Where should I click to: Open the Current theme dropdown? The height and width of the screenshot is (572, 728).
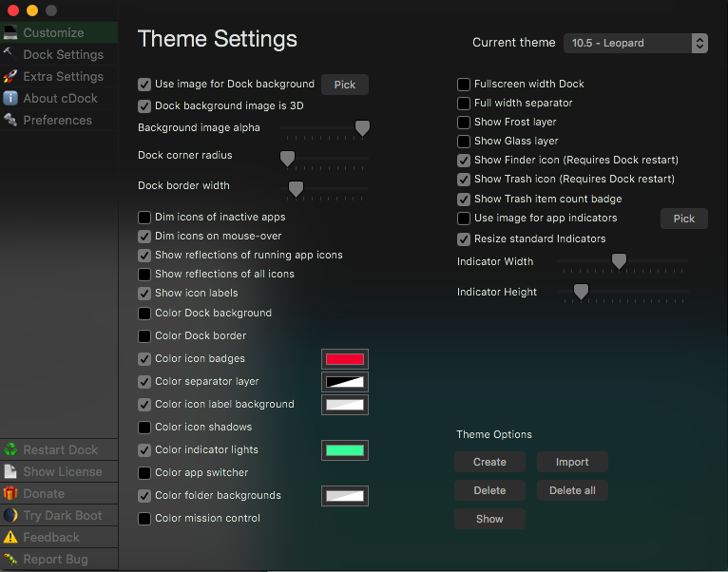[635, 43]
